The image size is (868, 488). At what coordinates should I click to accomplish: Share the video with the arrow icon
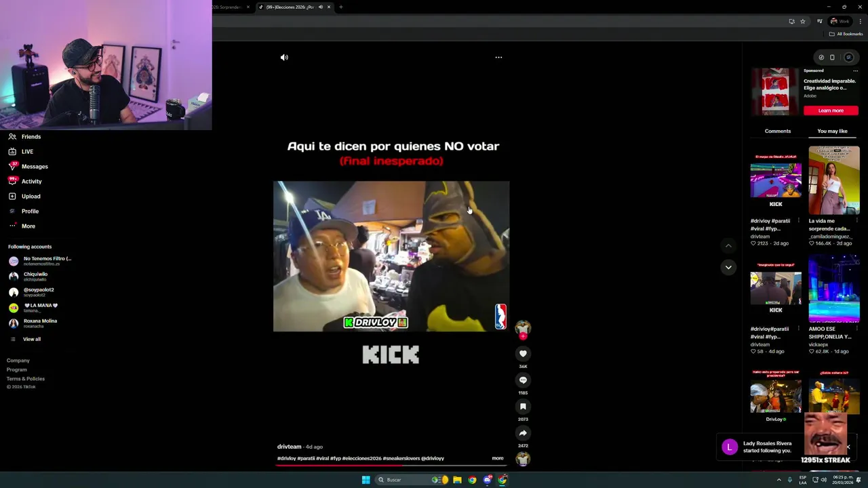523,433
